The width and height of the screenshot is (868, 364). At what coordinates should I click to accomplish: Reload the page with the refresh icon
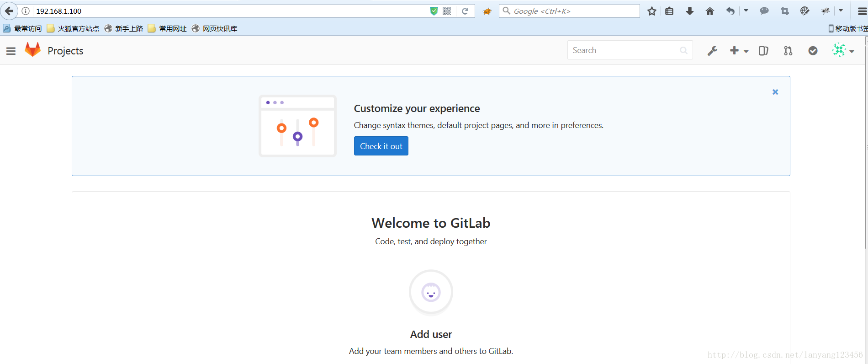point(465,11)
